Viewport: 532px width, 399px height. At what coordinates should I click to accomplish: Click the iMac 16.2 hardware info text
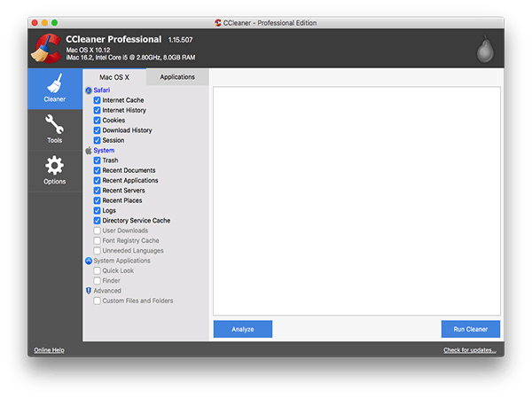[130, 58]
